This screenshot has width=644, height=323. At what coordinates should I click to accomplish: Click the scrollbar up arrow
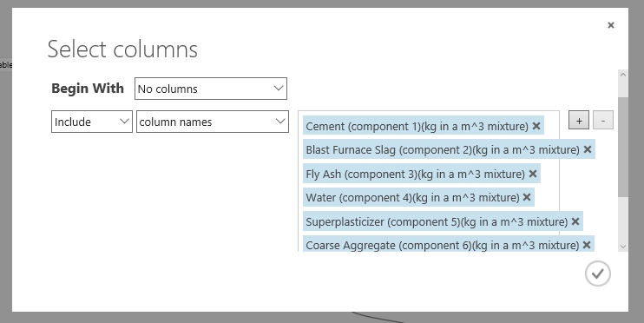(622, 75)
